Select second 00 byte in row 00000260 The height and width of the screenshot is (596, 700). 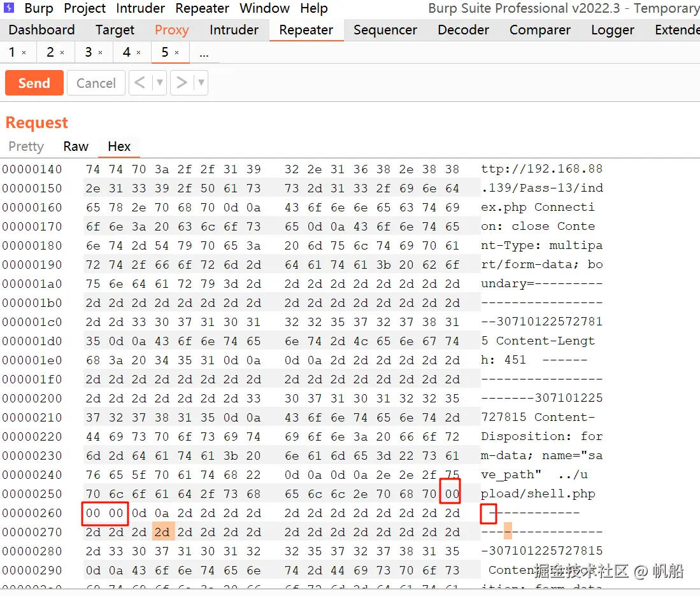click(x=116, y=513)
